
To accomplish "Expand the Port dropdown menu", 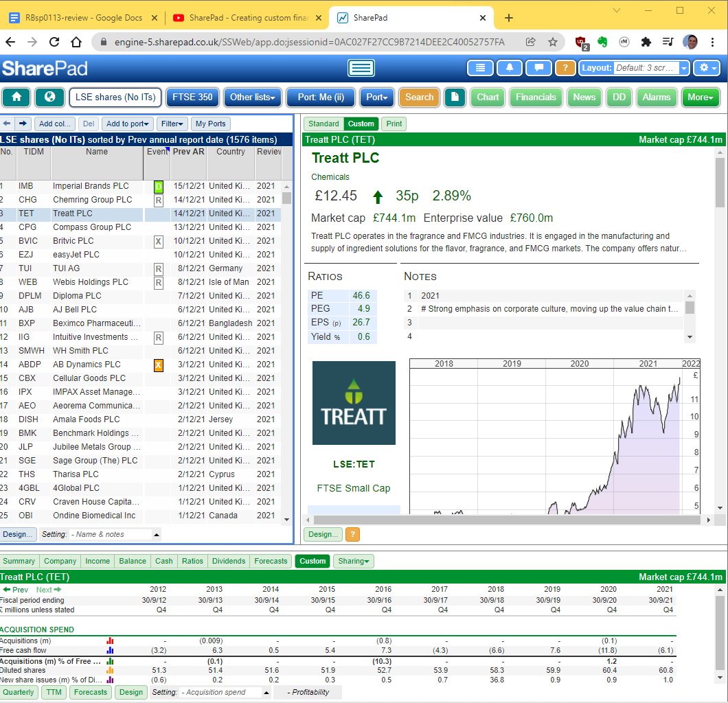I will coord(376,97).
